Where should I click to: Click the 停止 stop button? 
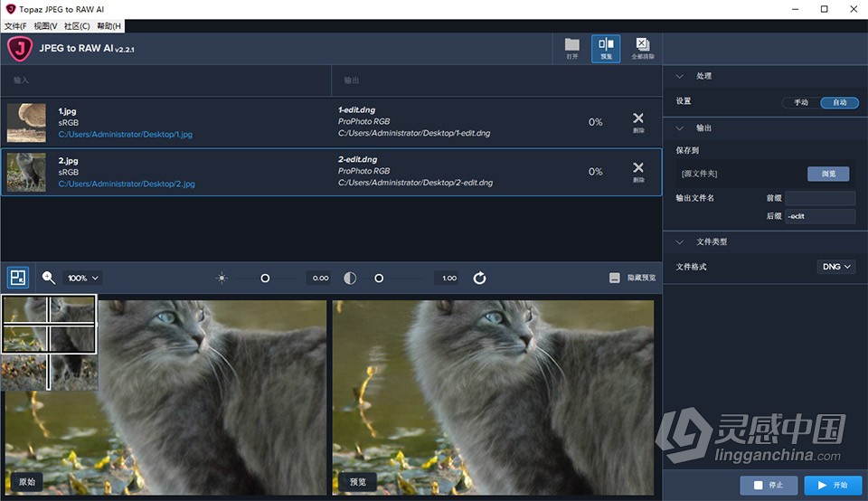769,485
